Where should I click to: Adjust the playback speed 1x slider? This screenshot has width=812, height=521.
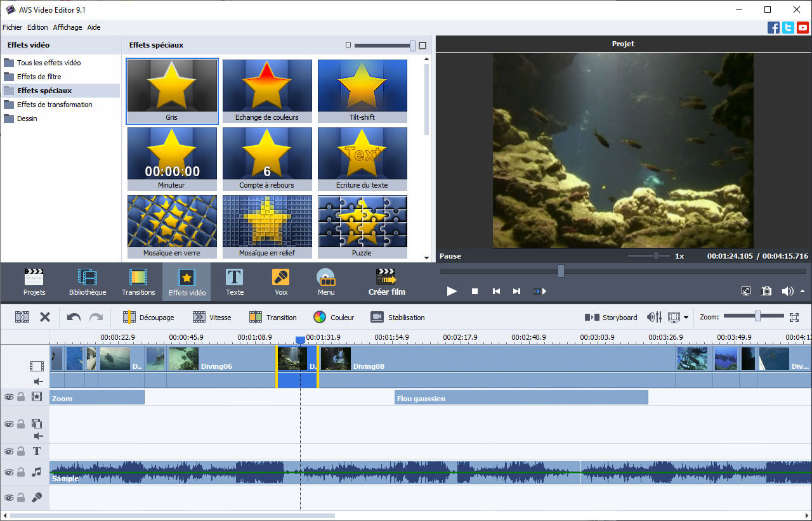657,256
